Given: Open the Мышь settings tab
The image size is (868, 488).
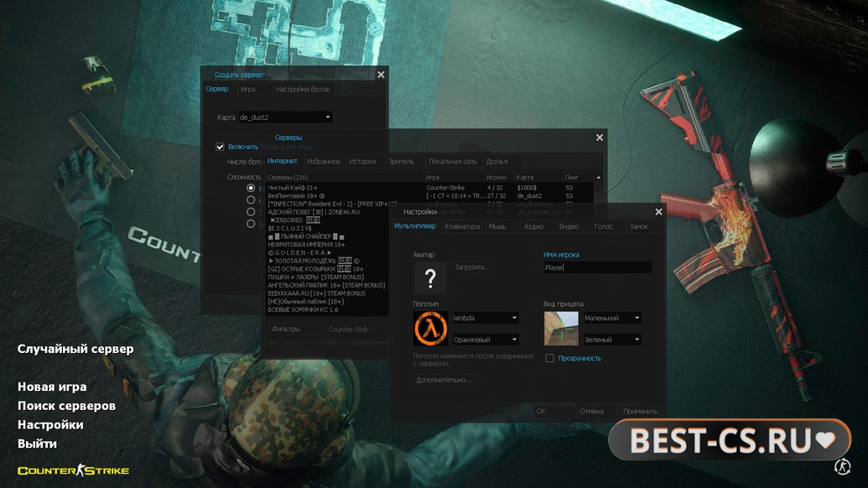Looking at the screenshot, I should click(497, 226).
